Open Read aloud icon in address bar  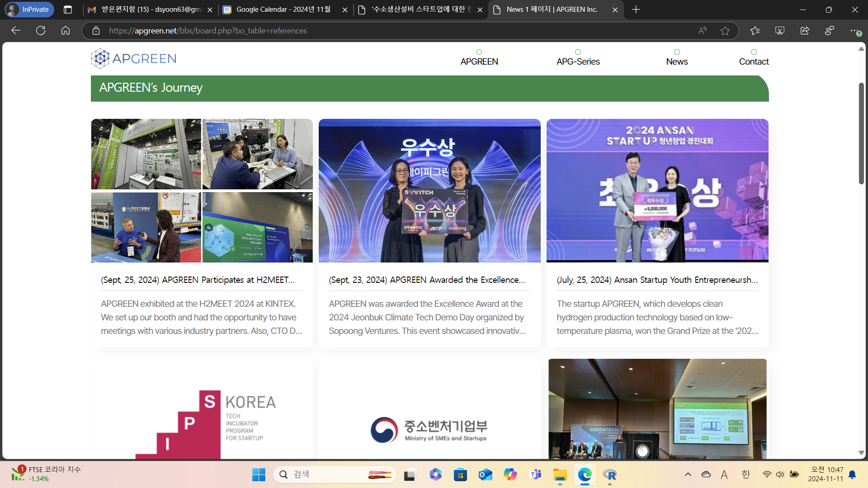point(702,31)
